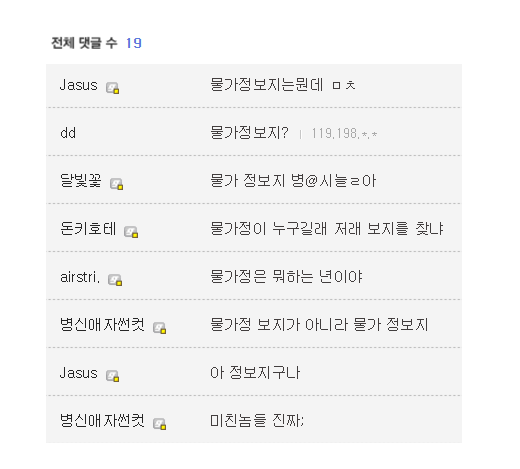Select the airstri. nickname

[80, 277]
